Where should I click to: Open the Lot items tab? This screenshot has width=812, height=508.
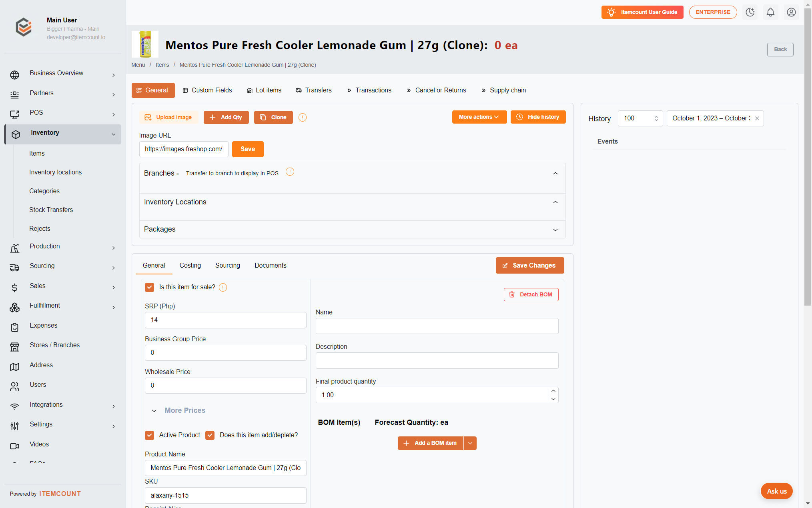coord(264,90)
